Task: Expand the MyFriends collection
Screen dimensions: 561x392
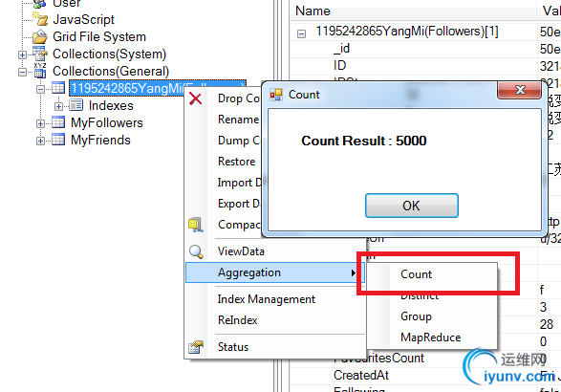Action: click(40, 141)
